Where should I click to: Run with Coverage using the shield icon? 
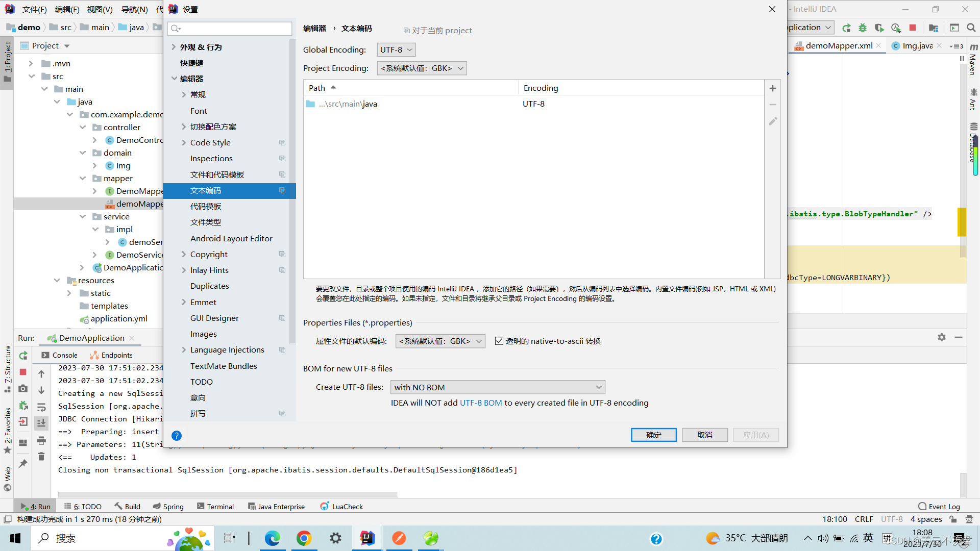click(879, 28)
